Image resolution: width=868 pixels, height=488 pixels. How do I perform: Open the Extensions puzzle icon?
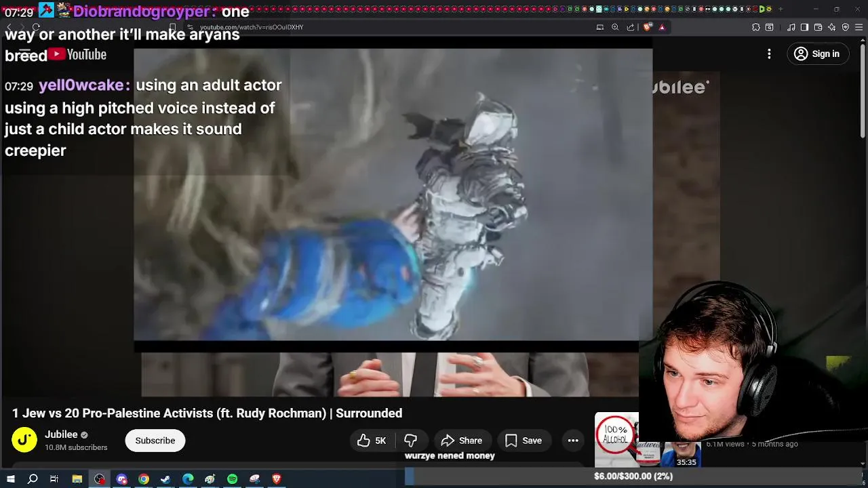(x=756, y=27)
